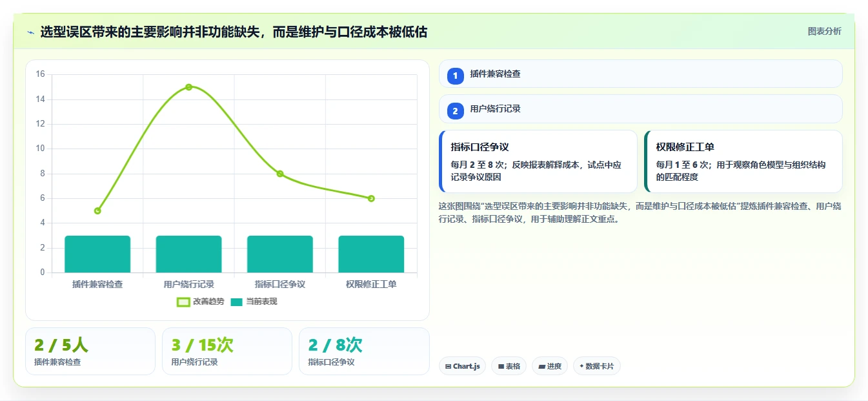Toggle the 改善趋势 legend label

[x=208, y=302]
